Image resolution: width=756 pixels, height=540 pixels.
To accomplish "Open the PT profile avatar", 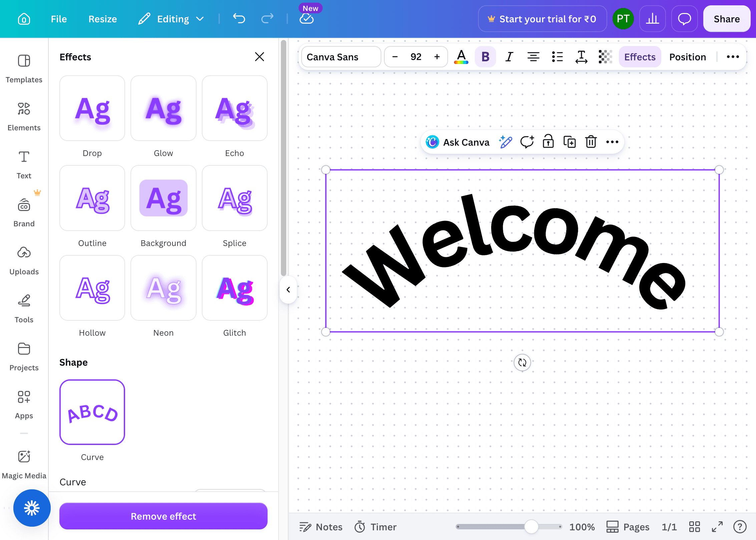I will pos(623,19).
